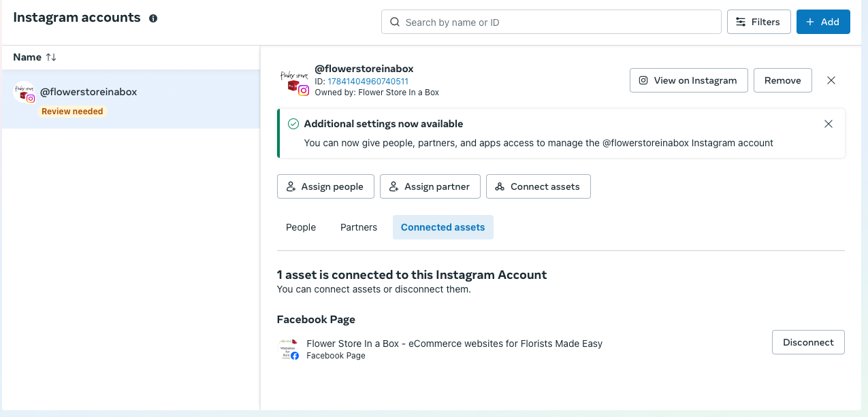This screenshot has height=417, width=868.
Task: Click the Flower Store In a Box page name
Action: 455,344
